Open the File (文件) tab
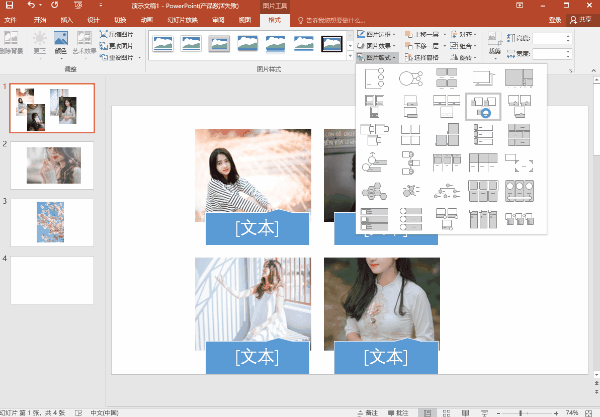This screenshot has height=417, width=600. 10,20
